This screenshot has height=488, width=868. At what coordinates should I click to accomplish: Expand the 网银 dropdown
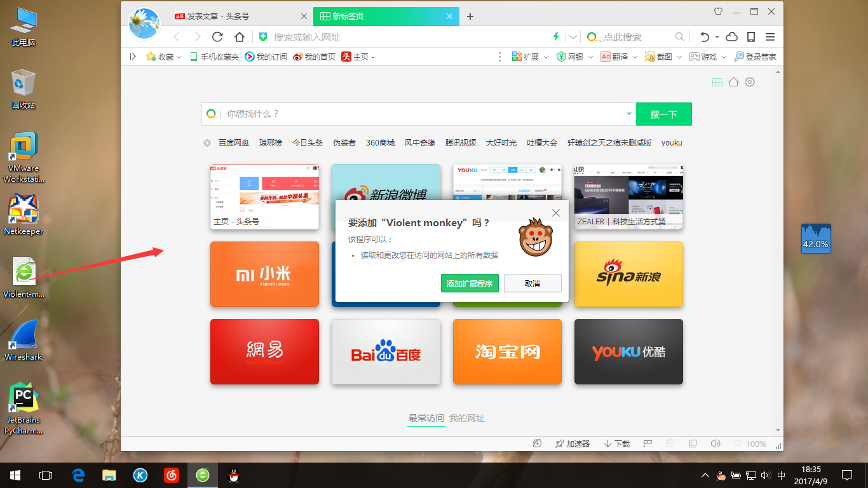click(x=591, y=57)
